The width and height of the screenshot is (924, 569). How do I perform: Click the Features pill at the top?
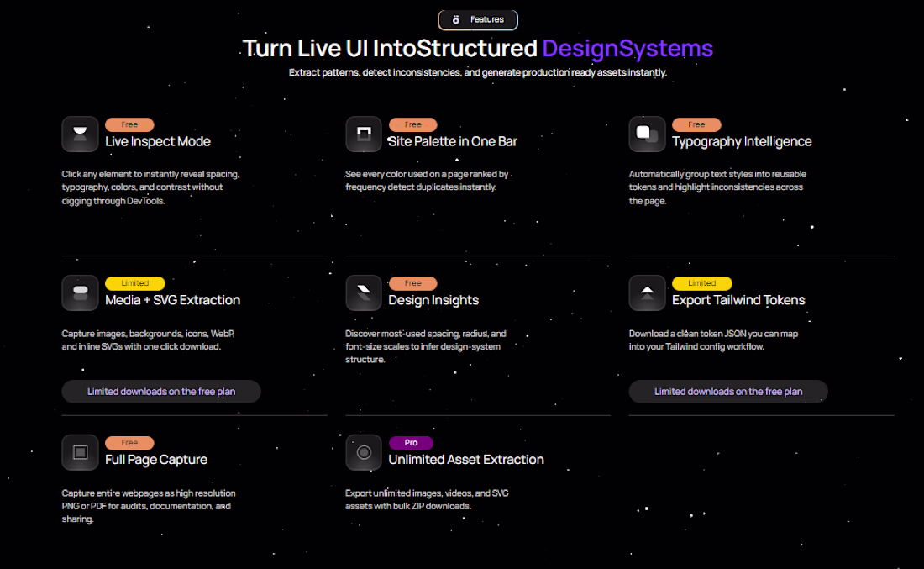478,20
